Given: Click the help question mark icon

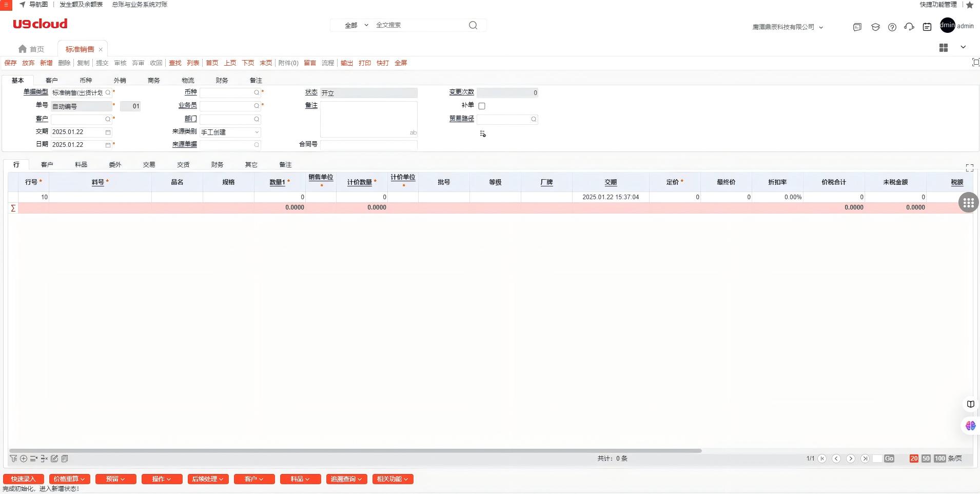Looking at the screenshot, I should tap(892, 27).
